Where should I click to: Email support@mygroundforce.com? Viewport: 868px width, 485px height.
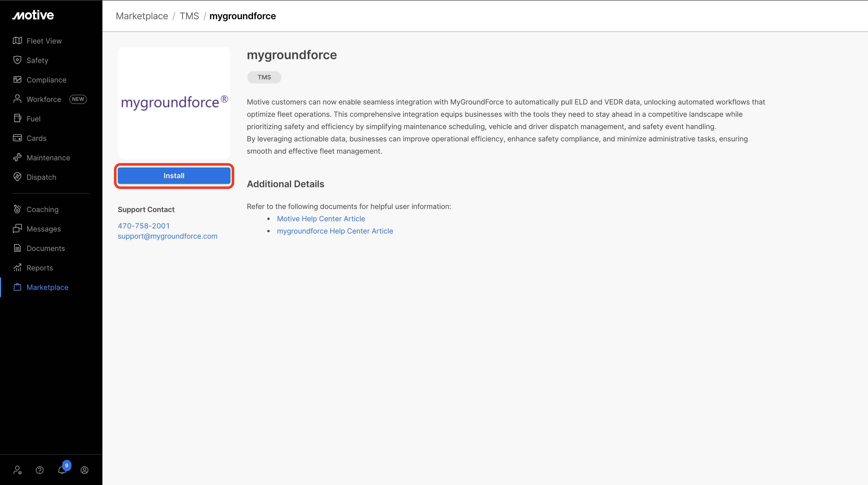tap(167, 236)
